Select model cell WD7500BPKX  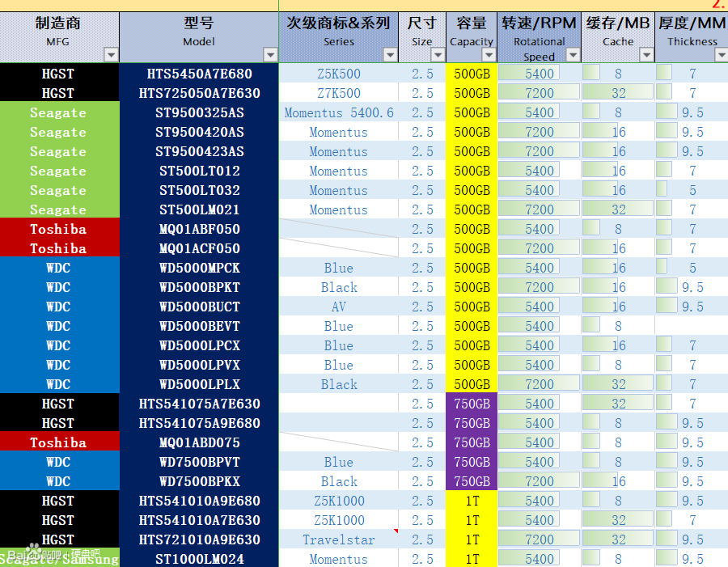click(199, 481)
